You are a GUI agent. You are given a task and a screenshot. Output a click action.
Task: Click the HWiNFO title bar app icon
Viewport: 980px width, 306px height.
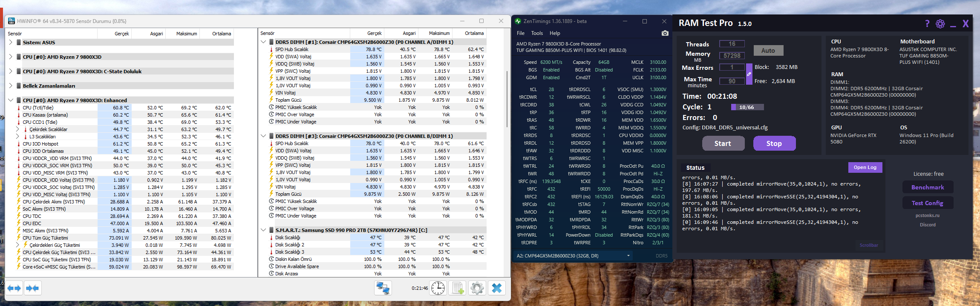pos(12,21)
